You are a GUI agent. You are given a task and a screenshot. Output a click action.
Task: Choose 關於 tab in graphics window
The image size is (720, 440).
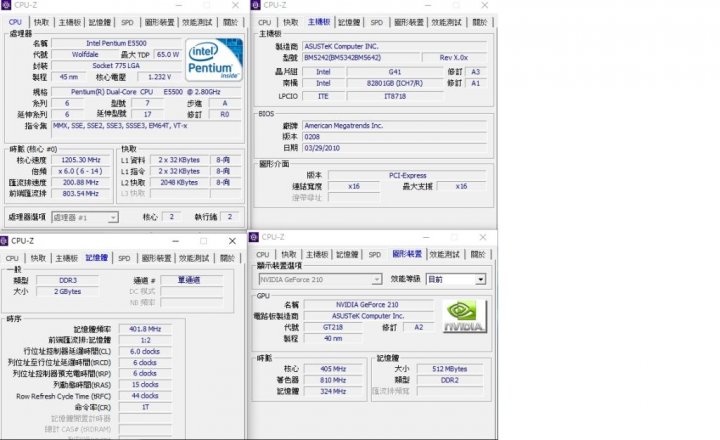click(x=478, y=254)
